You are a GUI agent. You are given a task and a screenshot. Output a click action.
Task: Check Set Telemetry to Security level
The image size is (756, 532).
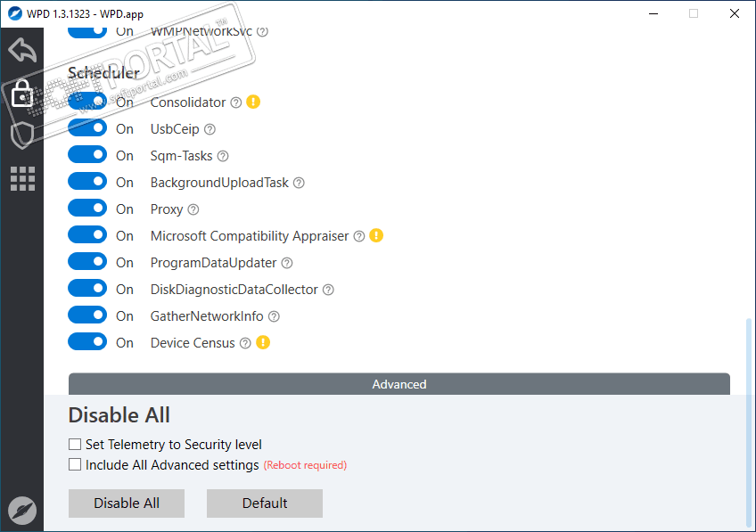coord(75,444)
